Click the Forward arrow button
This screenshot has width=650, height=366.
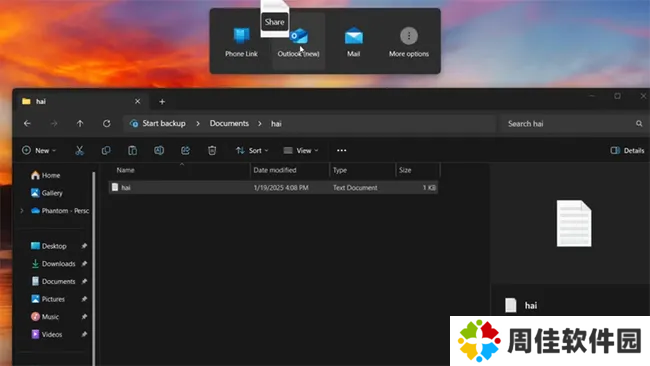coord(54,124)
